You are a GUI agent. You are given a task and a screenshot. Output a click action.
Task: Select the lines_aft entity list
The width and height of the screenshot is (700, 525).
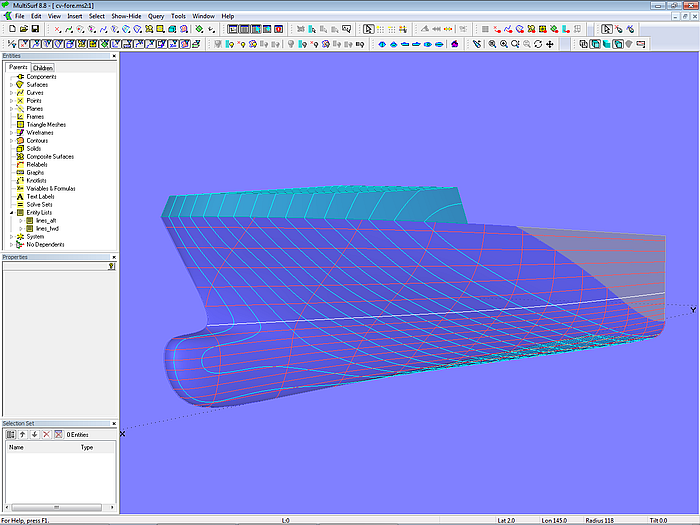pos(46,220)
